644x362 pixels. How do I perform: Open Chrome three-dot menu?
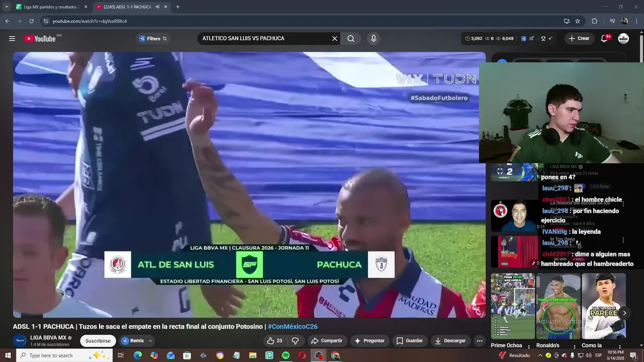[637, 21]
